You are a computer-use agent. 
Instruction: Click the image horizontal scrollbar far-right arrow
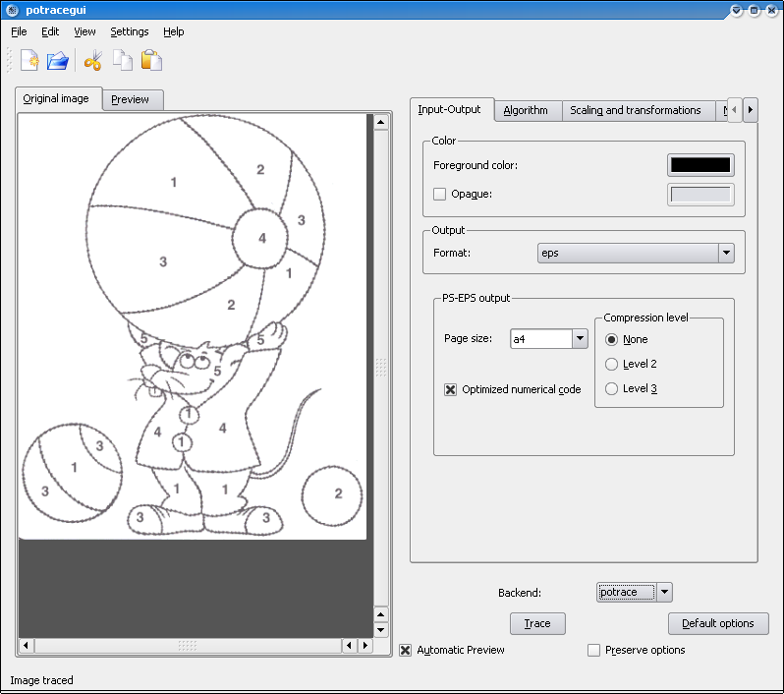pyautogui.click(x=365, y=646)
